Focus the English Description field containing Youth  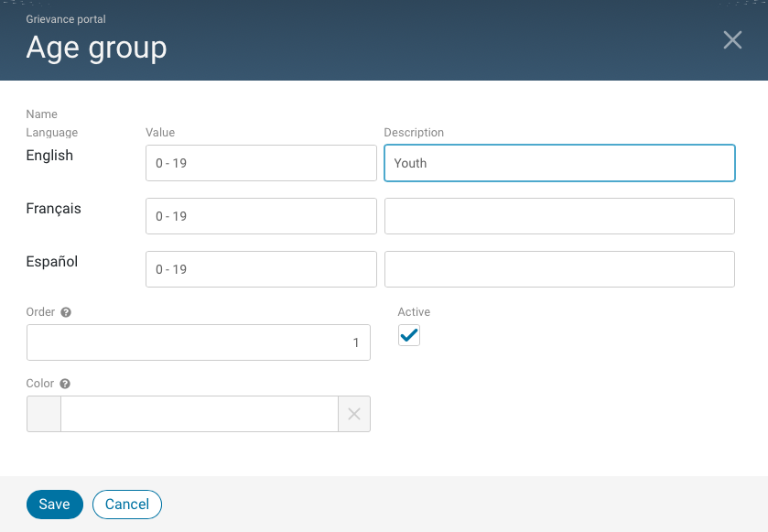[558, 163]
